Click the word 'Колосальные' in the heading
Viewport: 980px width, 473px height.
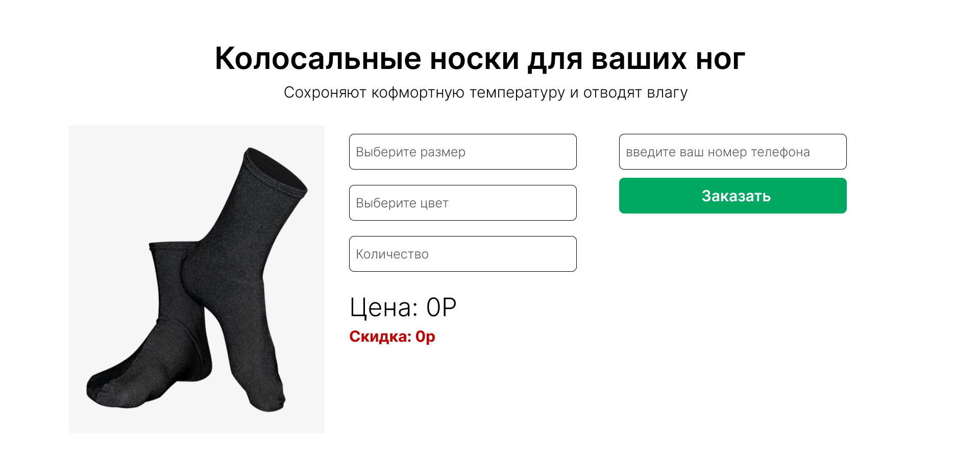tap(318, 59)
